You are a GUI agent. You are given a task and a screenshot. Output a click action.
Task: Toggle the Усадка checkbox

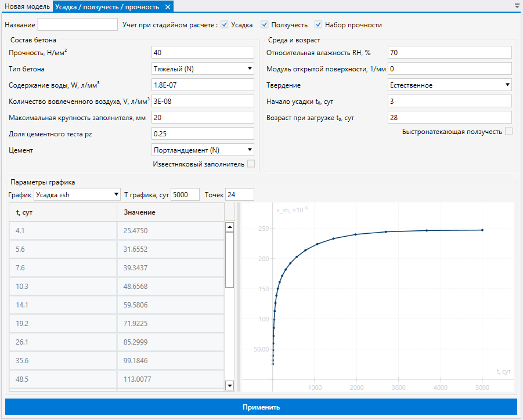225,25
